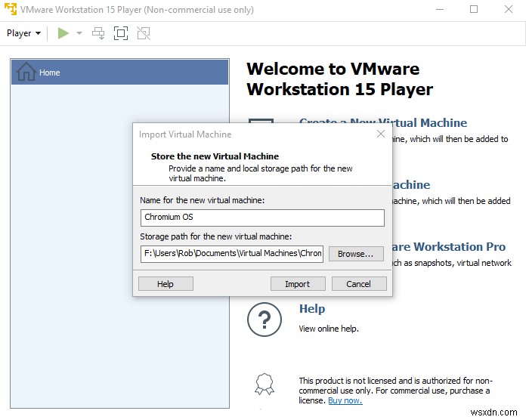
Task: Close the Import Virtual Machine dialog
Action: pos(380,134)
